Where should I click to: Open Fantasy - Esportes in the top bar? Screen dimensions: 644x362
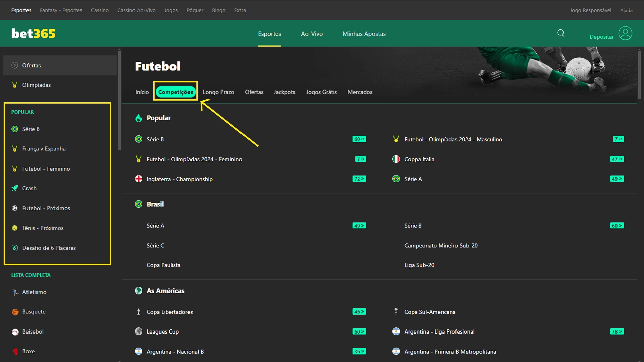[x=61, y=10]
